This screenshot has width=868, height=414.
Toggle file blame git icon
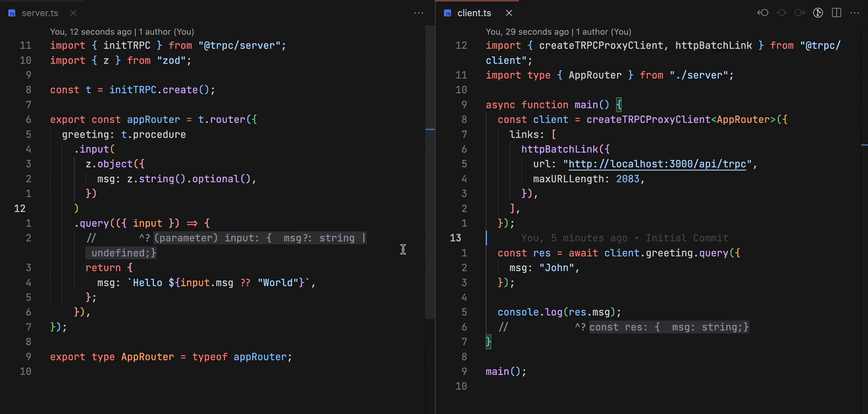click(818, 13)
